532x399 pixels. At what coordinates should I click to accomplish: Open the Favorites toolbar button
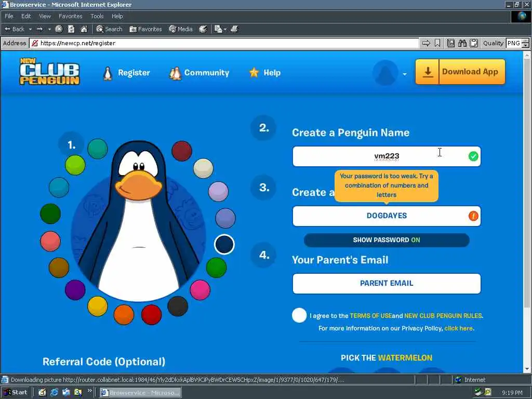145,29
